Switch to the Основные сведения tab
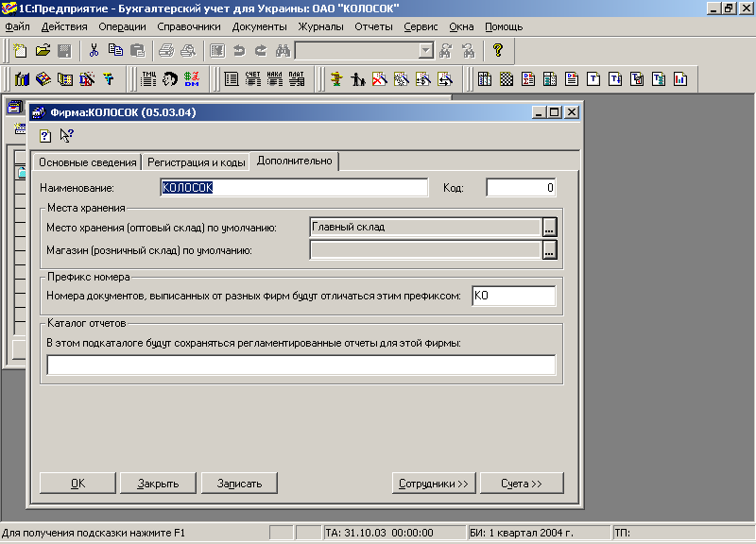 click(87, 162)
